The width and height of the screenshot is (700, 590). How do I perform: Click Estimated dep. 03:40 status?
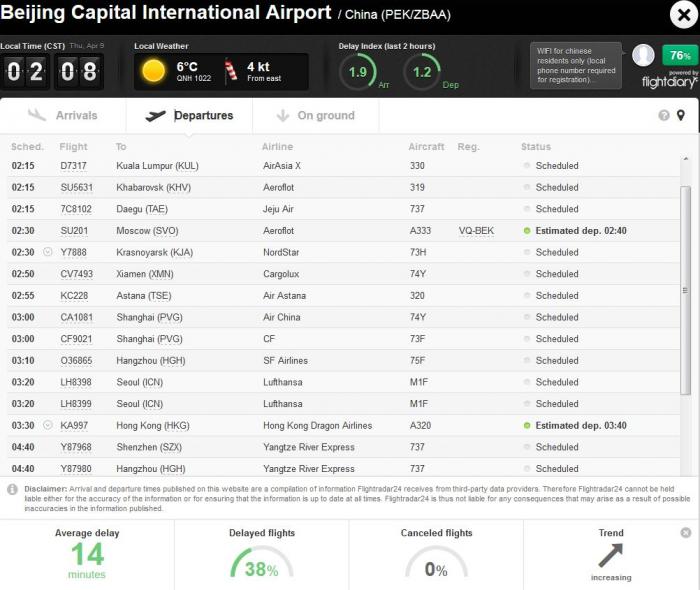click(581, 425)
